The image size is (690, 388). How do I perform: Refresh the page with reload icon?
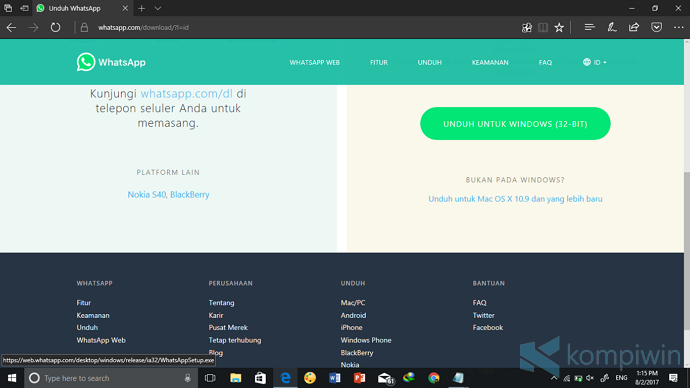tap(55, 27)
